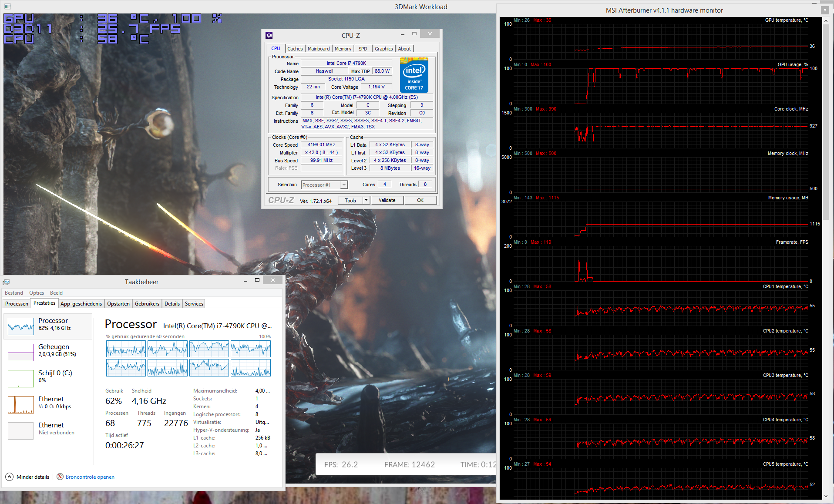Switch to the Mainboard tab in CPU-Z

coord(319,49)
